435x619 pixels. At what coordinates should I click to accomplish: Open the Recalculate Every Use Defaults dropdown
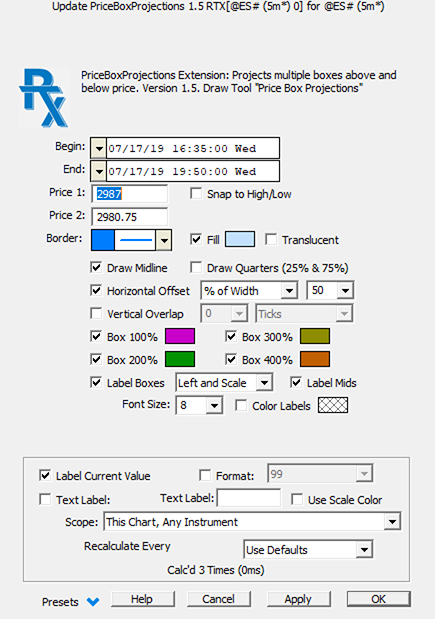(x=308, y=550)
